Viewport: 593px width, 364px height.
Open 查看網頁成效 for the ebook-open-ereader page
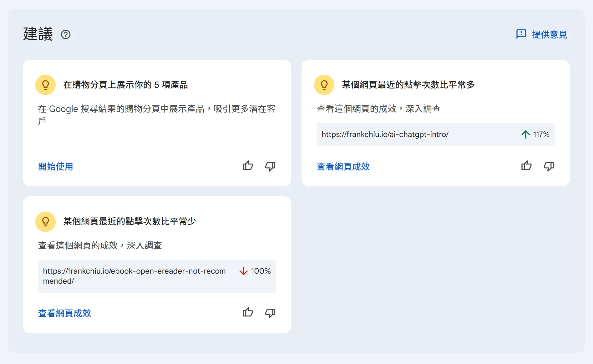coord(64,313)
